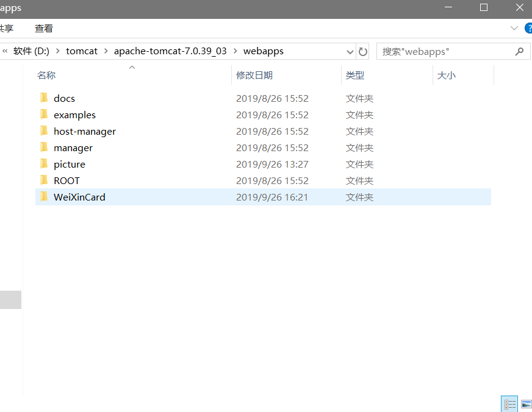Open the help question mark icon
The image size is (532, 412).
528,28
